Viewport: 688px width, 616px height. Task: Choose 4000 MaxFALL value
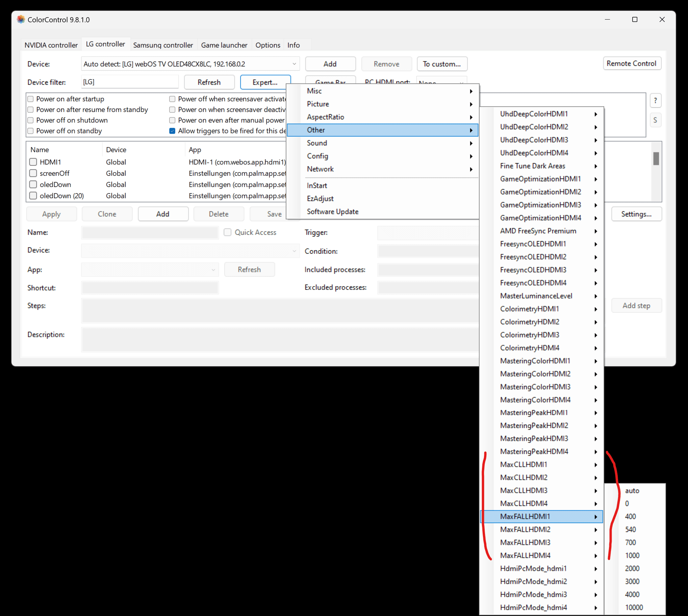[x=635, y=594]
